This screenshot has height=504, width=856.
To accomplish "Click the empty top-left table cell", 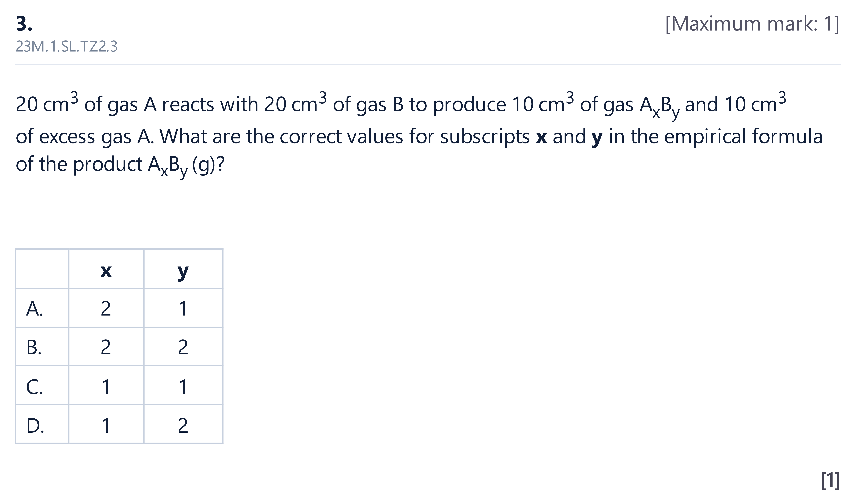I will [x=42, y=269].
